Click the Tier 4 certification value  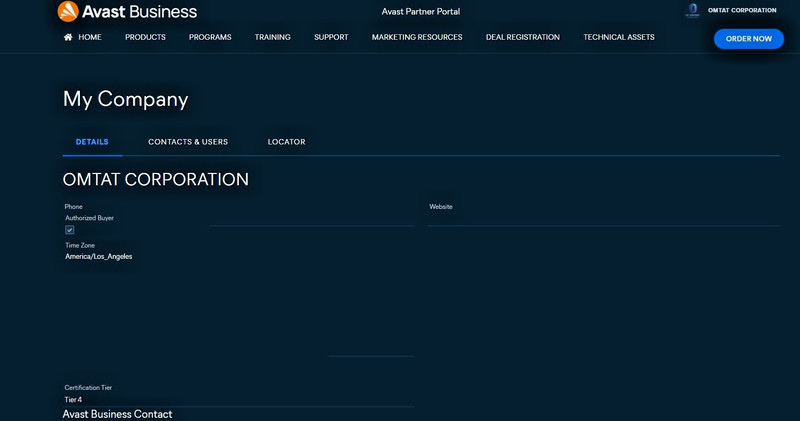coord(73,400)
